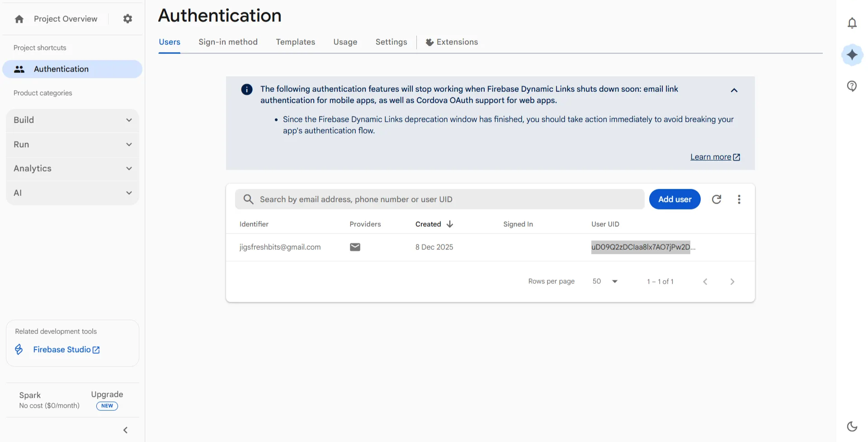Click the info icon in banner
The width and height of the screenshot is (868, 442).
click(x=247, y=90)
